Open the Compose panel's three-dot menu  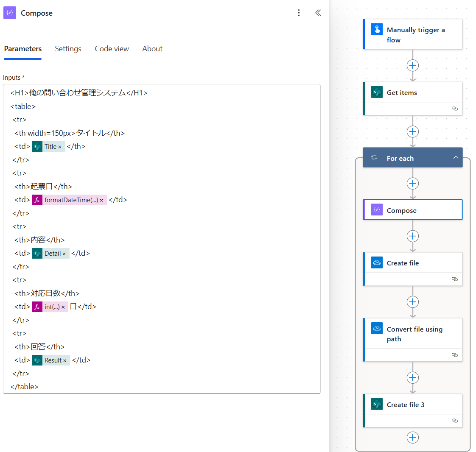coord(299,13)
